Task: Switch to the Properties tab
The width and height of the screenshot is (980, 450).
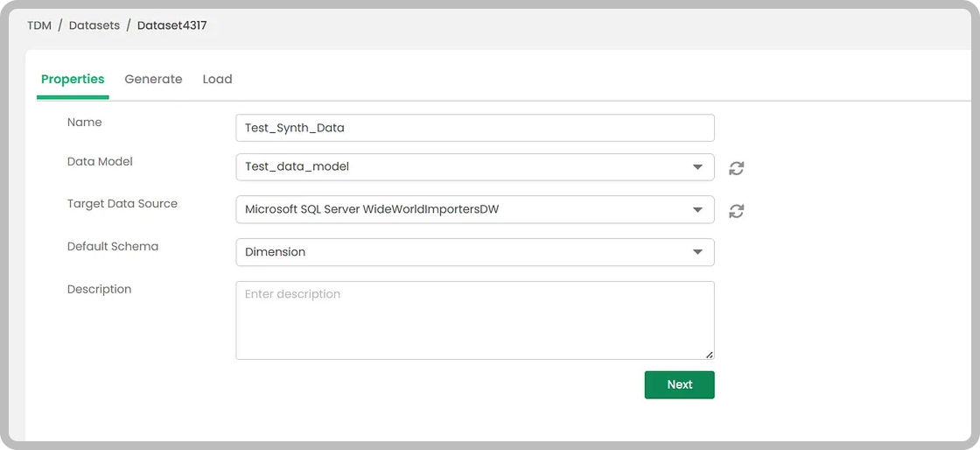Action: (73, 80)
